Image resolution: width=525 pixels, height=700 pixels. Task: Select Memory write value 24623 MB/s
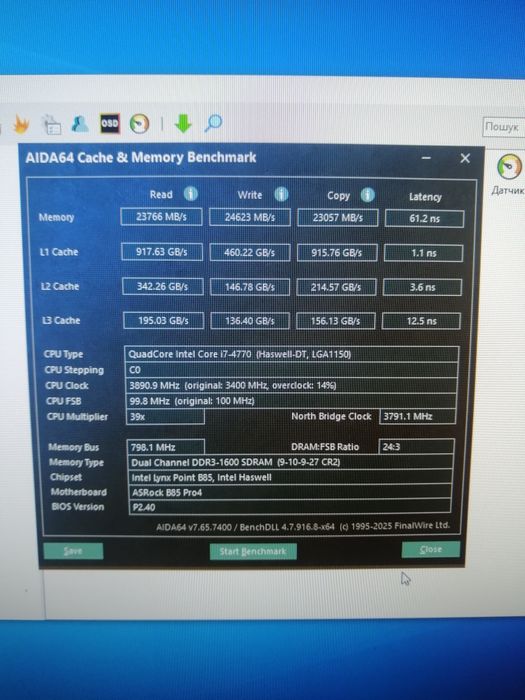[250, 217]
